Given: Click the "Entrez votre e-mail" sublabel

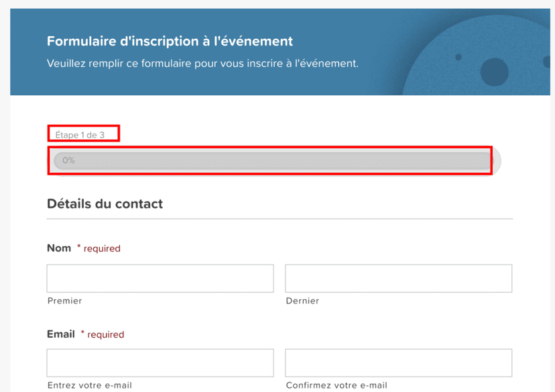Looking at the screenshot, I should [x=90, y=385].
